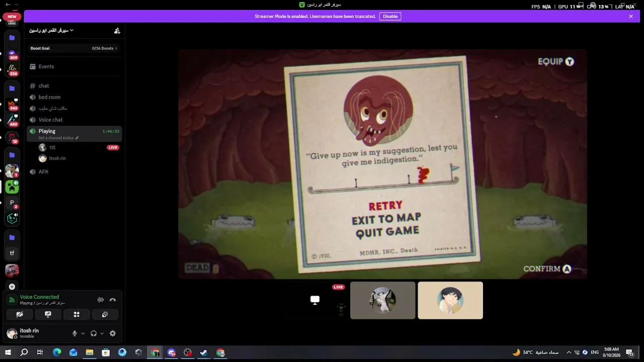Viewport: 644px width, 362px height.
Task: Switch the ENG input language
Action: 595,352
